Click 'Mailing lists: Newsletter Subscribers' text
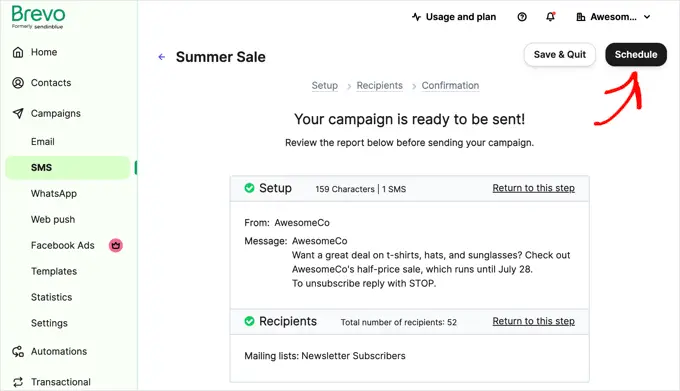Image resolution: width=680 pixels, height=391 pixels. [x=325, y=355]
